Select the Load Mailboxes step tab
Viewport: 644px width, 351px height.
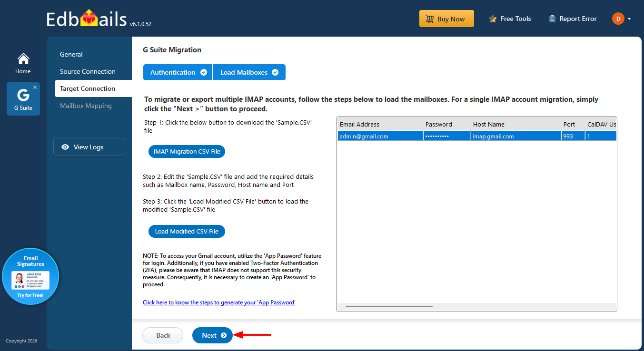pos(249,72)
